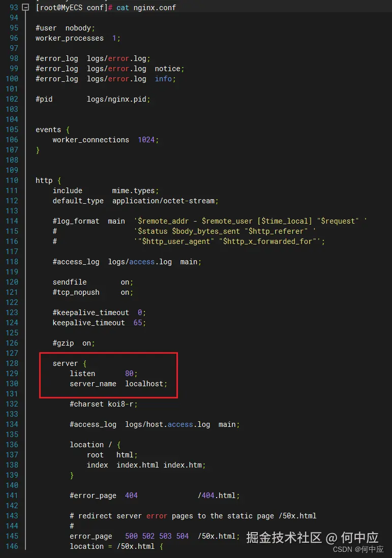Screen dimensions: 392x558
Task: Click keepalive value '65'
Action: point(137,323)
